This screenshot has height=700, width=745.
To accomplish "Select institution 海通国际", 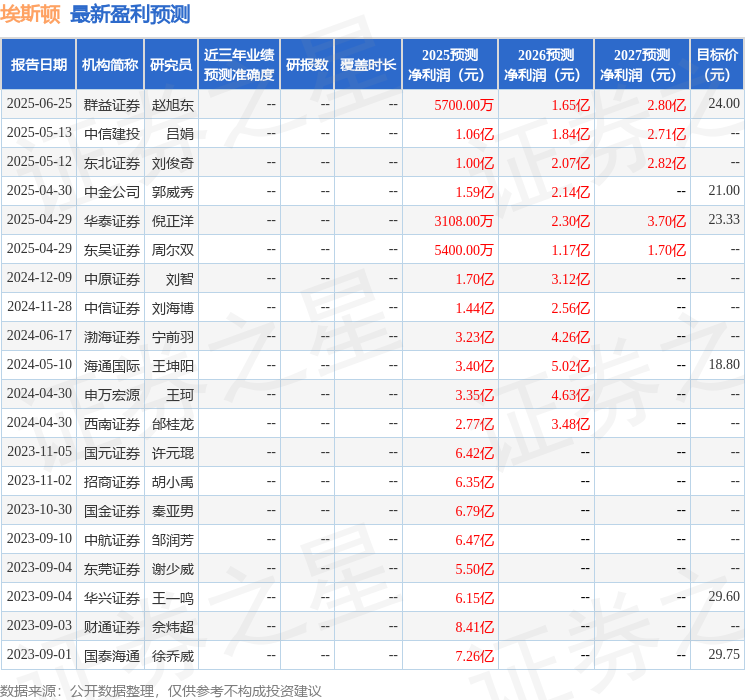I will pos(112,366).
